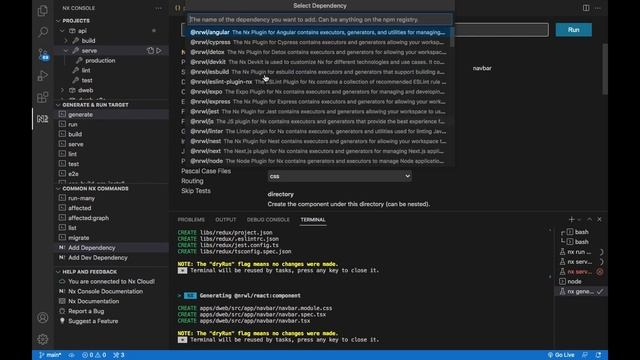Click the feedback icon in status bar
This screenshot has height=360, width=640.
pos(585,355)
